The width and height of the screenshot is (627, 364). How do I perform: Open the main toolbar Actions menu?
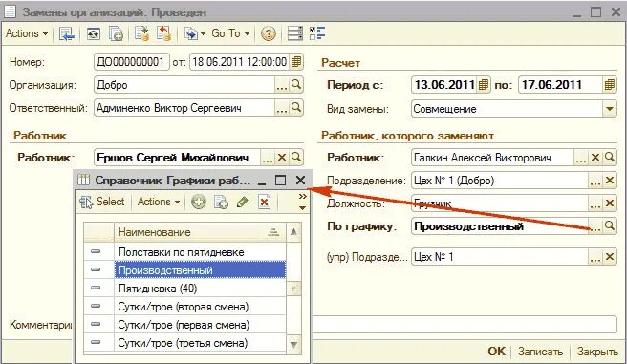(27, 33)
